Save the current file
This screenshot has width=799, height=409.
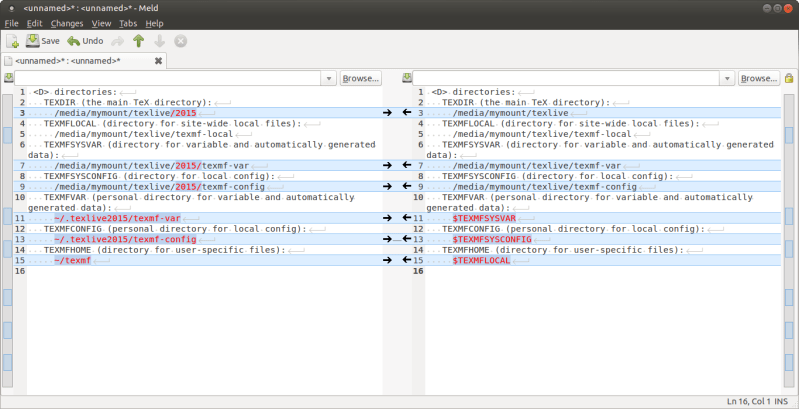[43, 41]
